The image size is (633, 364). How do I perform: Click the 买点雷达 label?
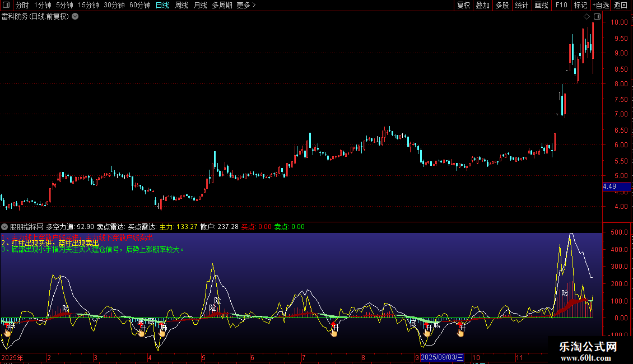point(142,227)
